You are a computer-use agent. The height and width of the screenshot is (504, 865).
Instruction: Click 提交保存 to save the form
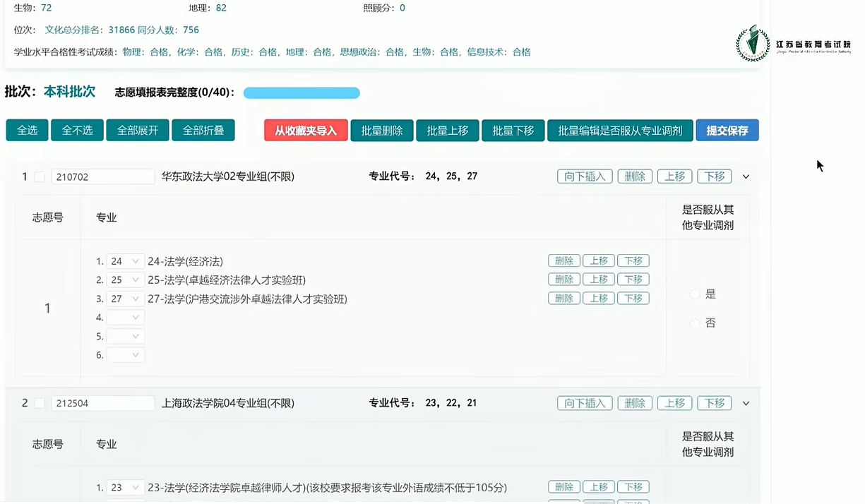coord(727,131)
